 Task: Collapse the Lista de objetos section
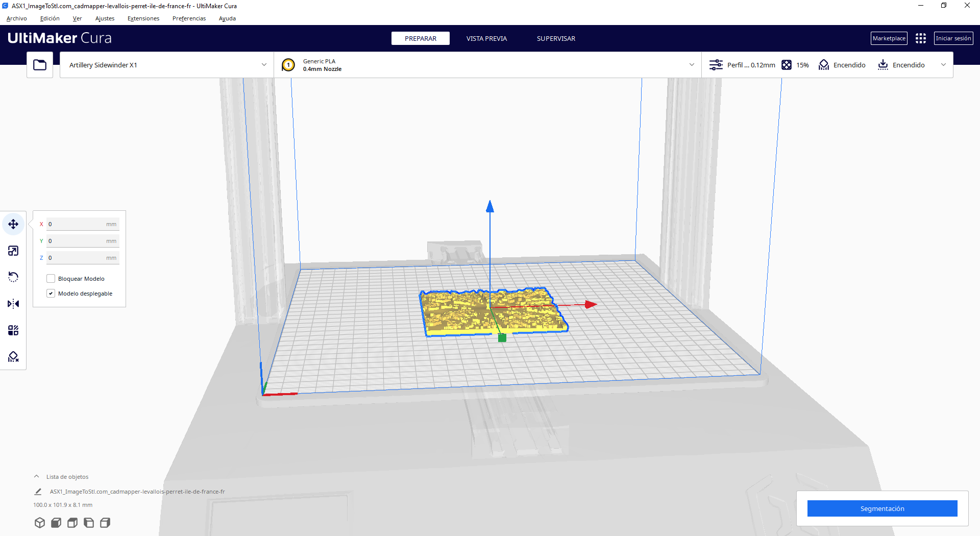coord(37,477)
